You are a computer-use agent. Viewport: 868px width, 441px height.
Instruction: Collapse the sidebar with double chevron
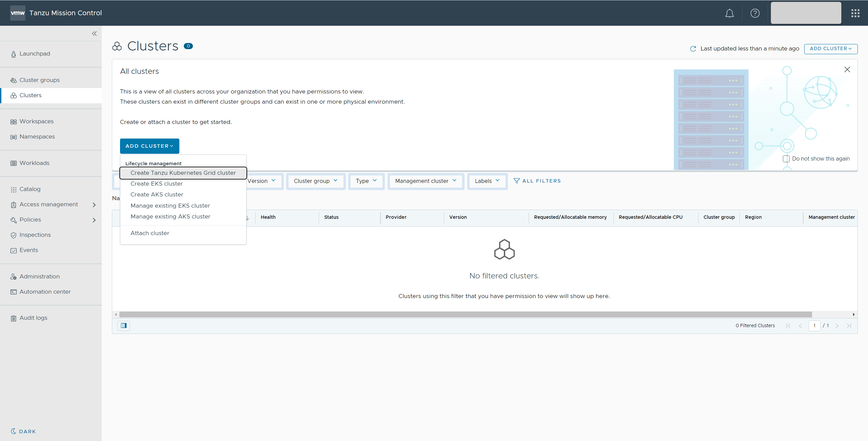tap(94, 34)
